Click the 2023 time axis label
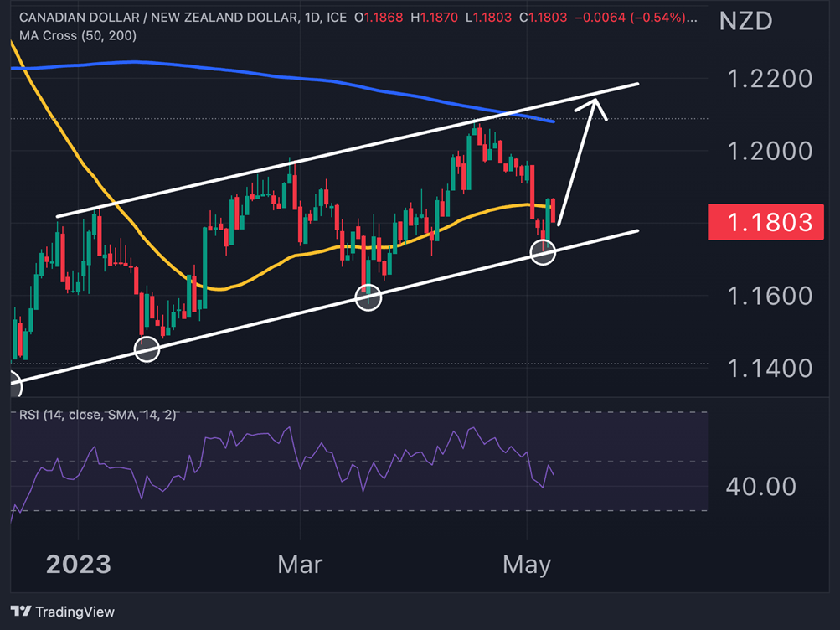The height and width of the screenshot is (630, 840). [79, 565]
